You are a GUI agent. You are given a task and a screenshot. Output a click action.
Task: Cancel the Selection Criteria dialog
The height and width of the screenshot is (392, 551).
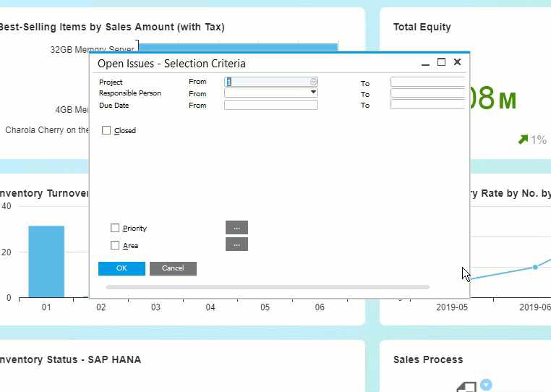pos(173,268)
